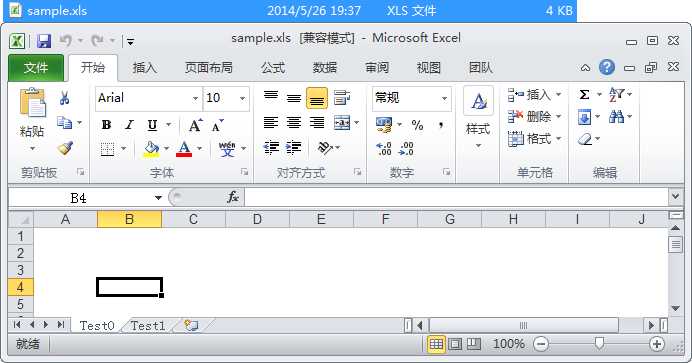Open the B4 Name Box dropdown
692x363 pixels.
(x=158, y=198)
